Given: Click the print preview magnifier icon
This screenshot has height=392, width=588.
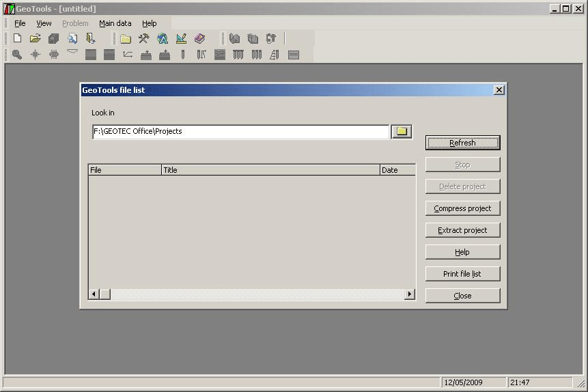Looking at the screenshot, I should pyautogui.click(x=72, y=38).
